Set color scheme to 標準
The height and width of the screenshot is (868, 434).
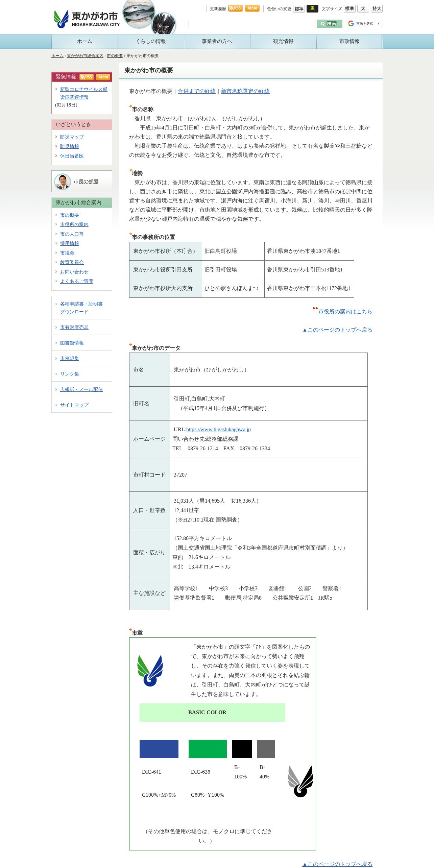299,9
